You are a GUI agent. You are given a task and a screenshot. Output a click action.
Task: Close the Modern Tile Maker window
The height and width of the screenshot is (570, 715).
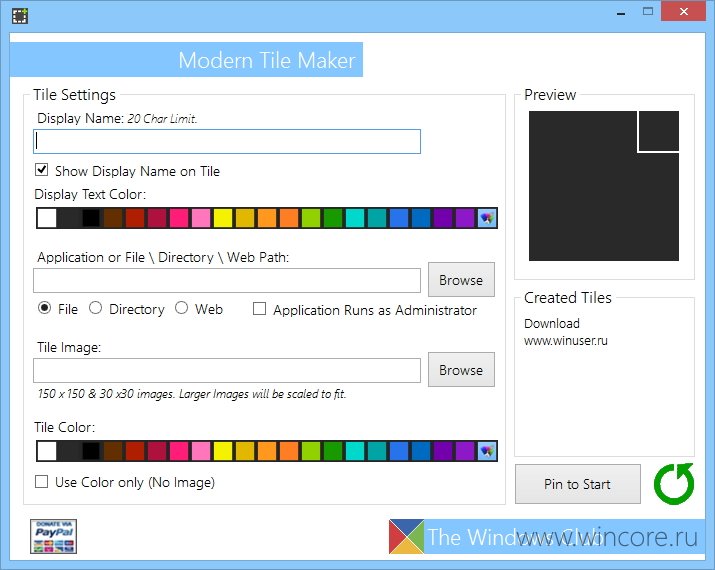[684, 11]
